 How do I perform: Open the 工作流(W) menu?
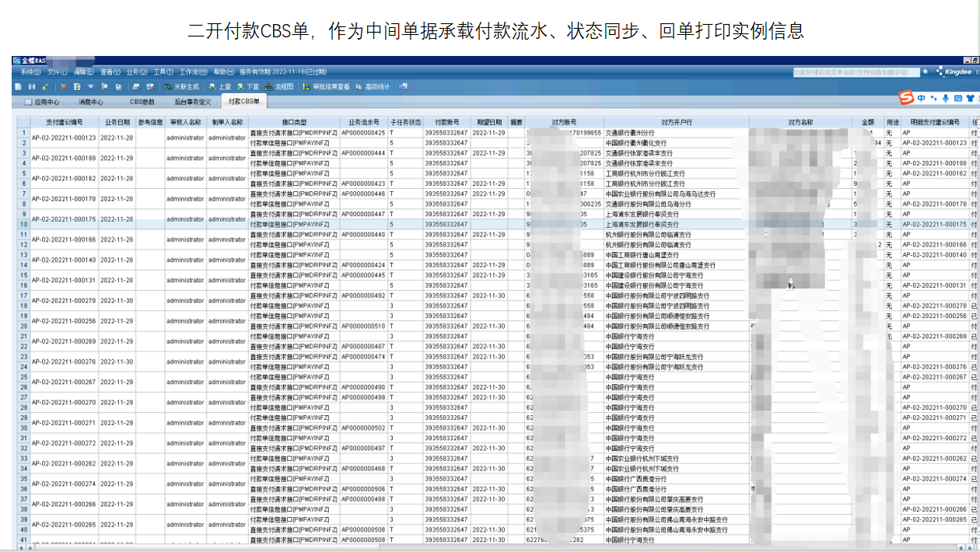(193, 72)
